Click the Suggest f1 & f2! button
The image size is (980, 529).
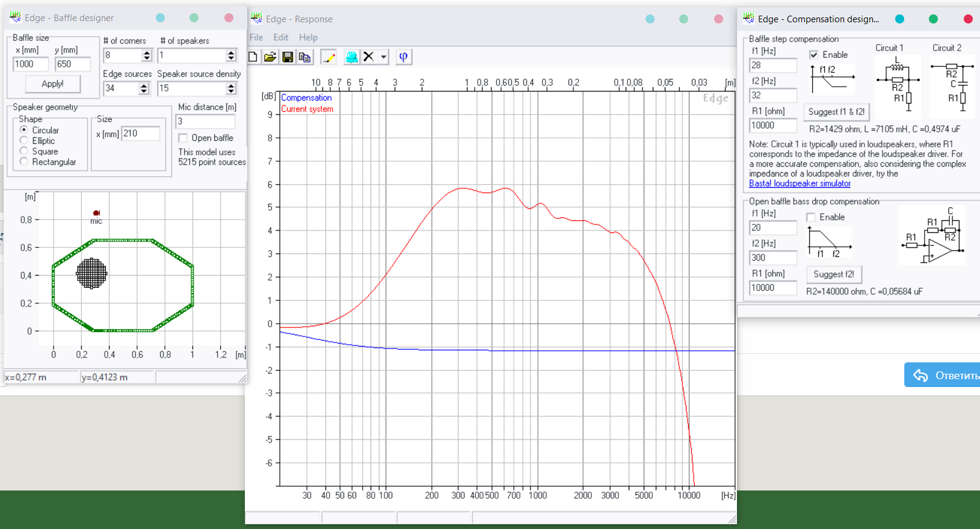(x=836, y=112)
